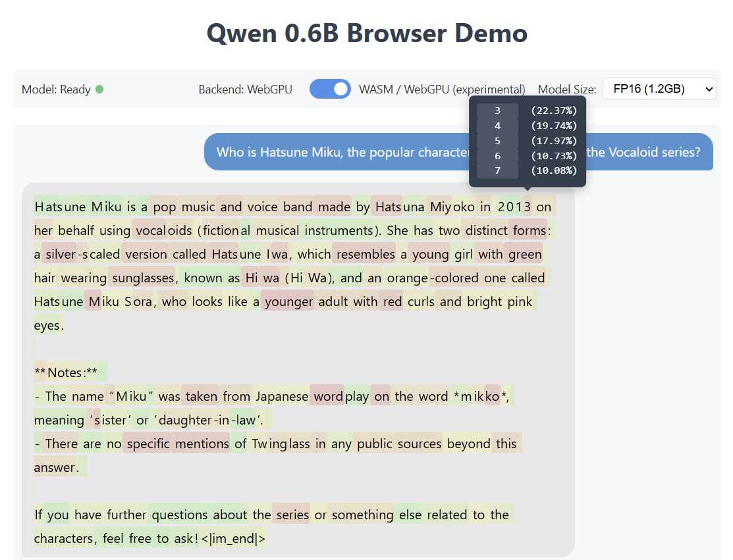The image size is (733, 560).
Task: Click the 'Backend: WebGPU' label
Action: 245,89
